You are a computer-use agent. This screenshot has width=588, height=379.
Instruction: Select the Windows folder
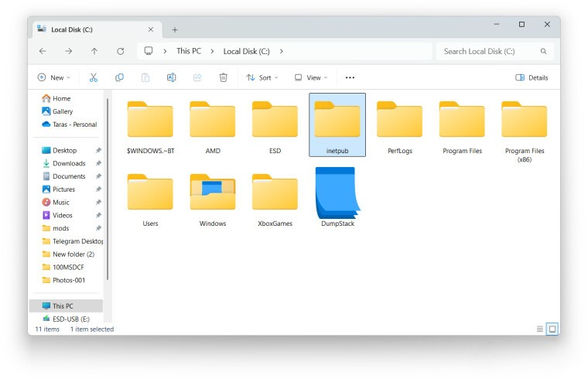[x=213, y=200]
